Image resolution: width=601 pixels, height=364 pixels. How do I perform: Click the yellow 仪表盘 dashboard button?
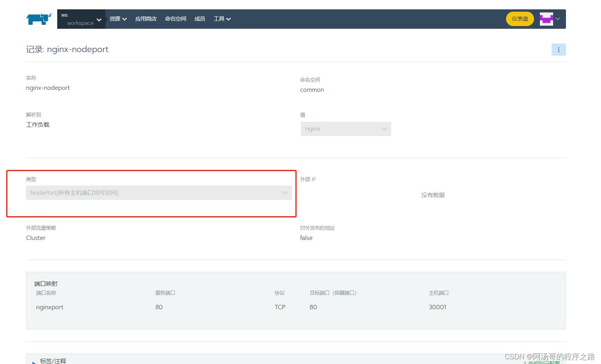520,19
